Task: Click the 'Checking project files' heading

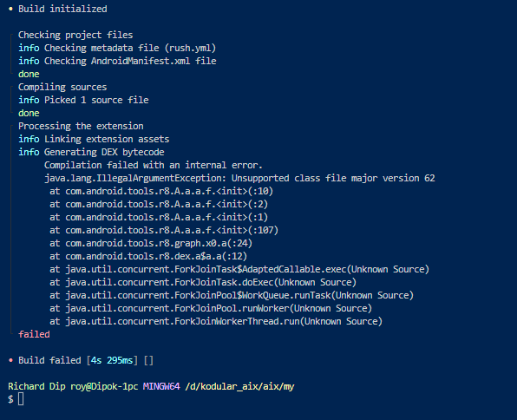Action: coord(75,35)
